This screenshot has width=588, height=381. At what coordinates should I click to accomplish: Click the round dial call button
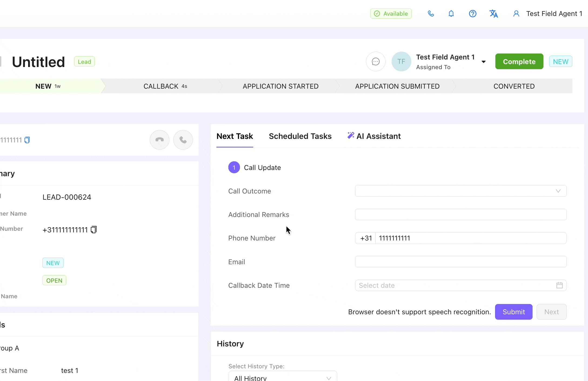(183, 140)
